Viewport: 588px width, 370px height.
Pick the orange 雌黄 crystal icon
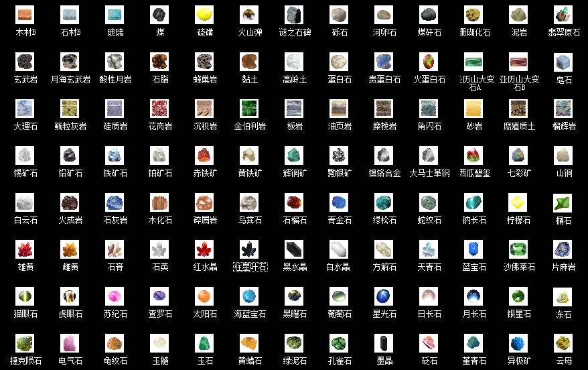click(70, 249)
